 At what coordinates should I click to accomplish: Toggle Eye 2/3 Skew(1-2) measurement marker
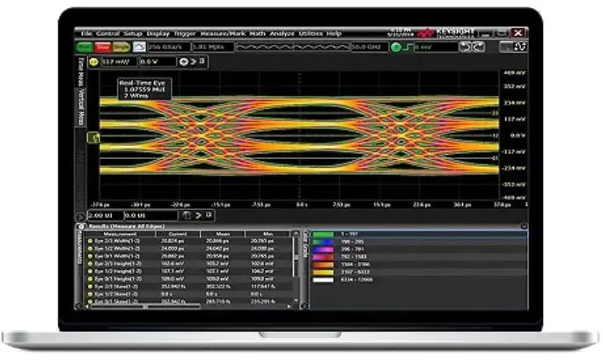pos(90,287)
